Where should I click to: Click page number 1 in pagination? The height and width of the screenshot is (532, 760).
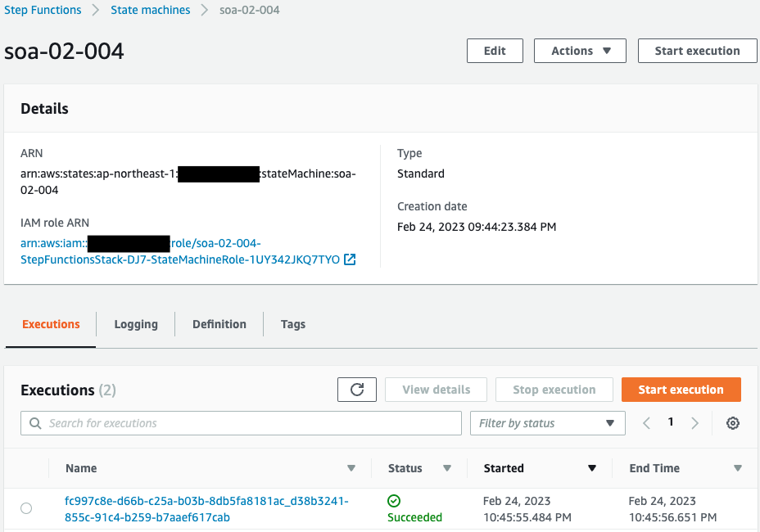point(671,422)
